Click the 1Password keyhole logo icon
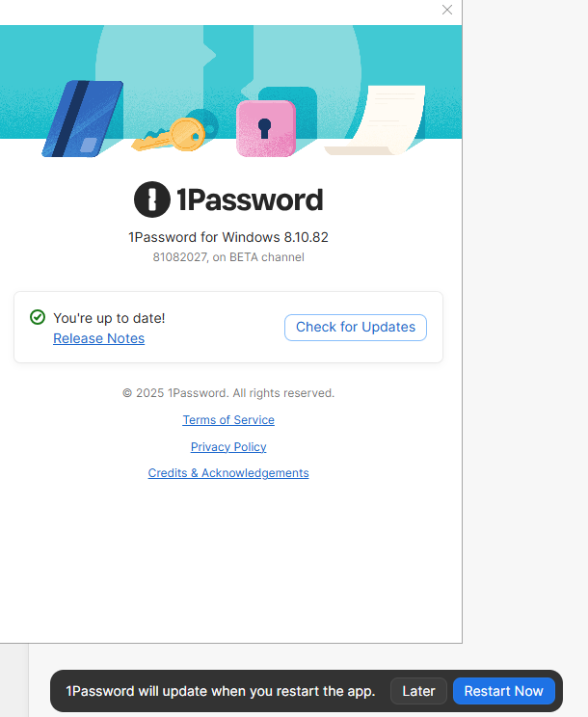Image resolution: width=588 pixels, height=717 pixels. coord(151,199)
